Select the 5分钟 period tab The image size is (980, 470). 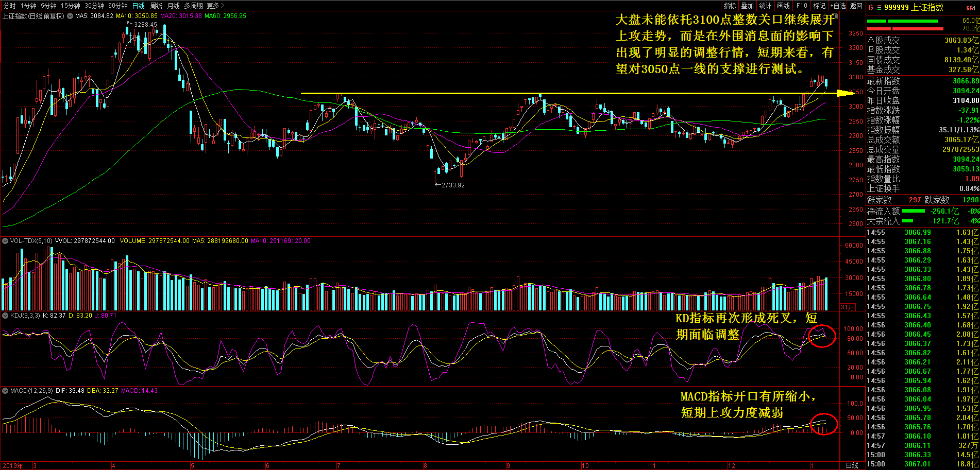[x=48, y=6]
